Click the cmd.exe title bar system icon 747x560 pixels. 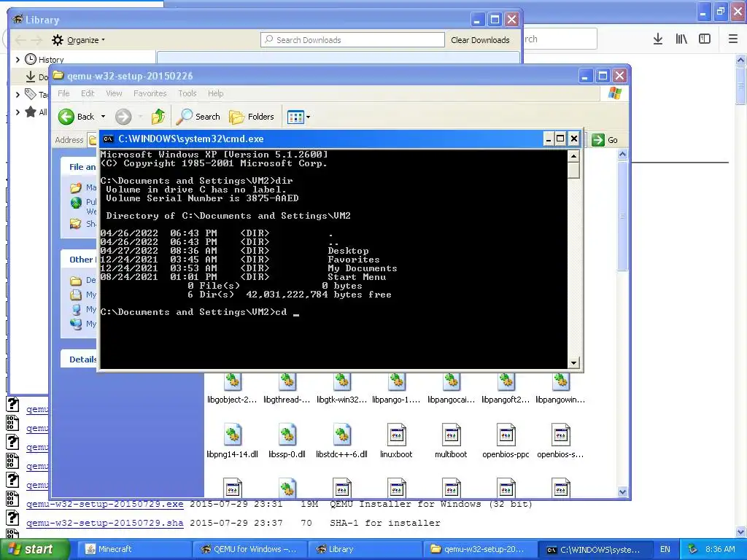pyautogui.click(x=109, y=139)
